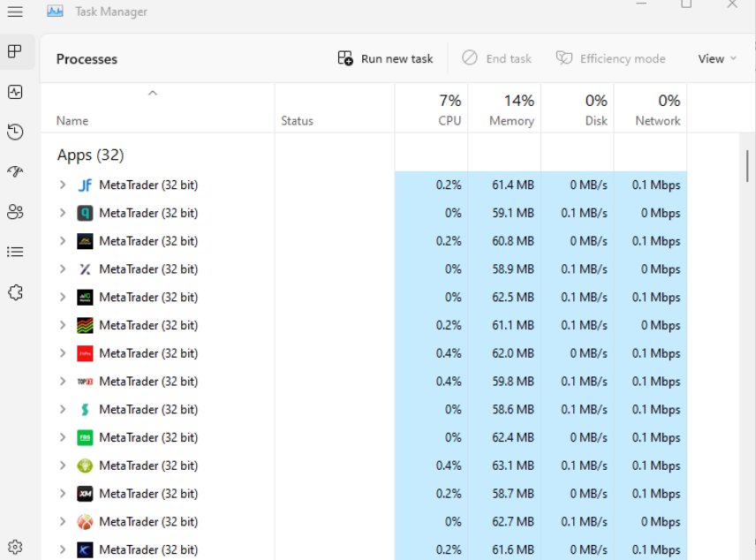Image resolution: width=756 pixels, height=560 pixels.
Task: Click the red striped MetaTrader app icon
Action: [x=85, y=326]
